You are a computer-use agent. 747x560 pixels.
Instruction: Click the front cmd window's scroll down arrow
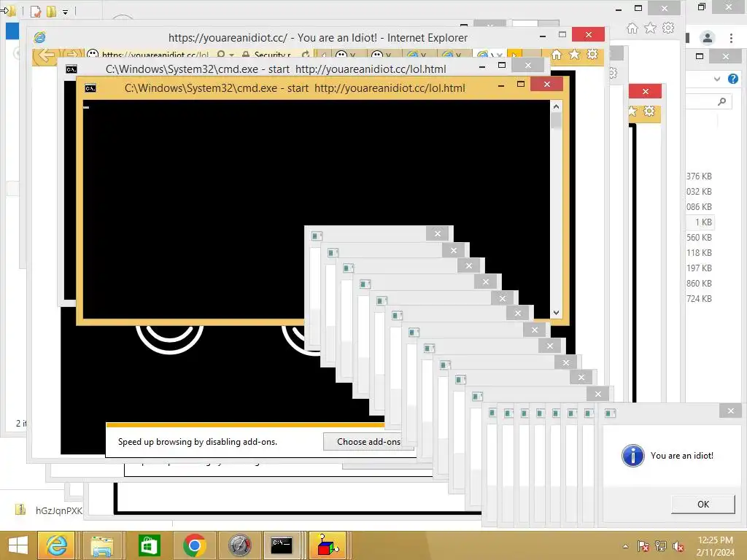556,313
